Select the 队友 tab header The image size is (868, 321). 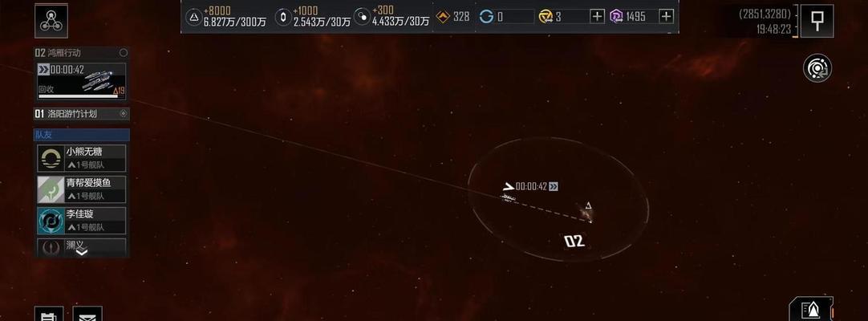pos(81,135)
